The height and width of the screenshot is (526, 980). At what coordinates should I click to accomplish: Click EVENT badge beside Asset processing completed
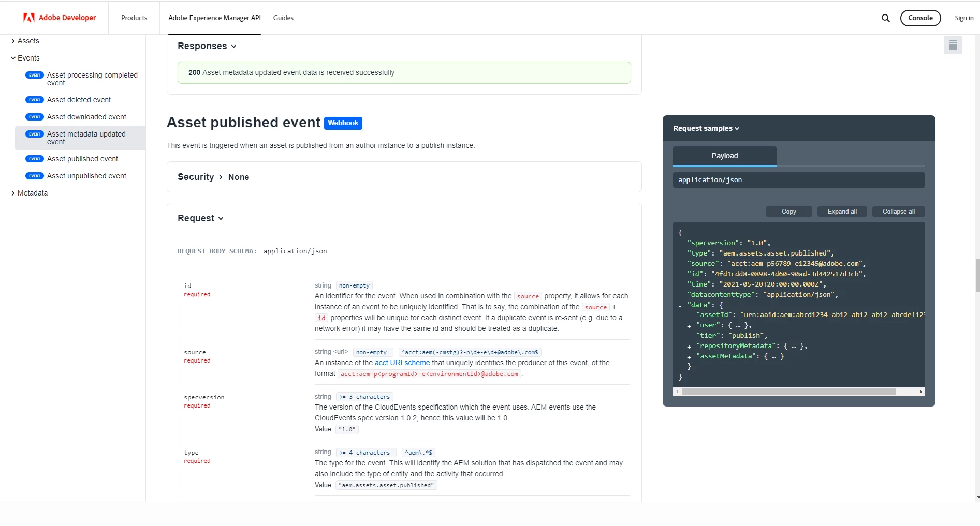tap(35, 75)
